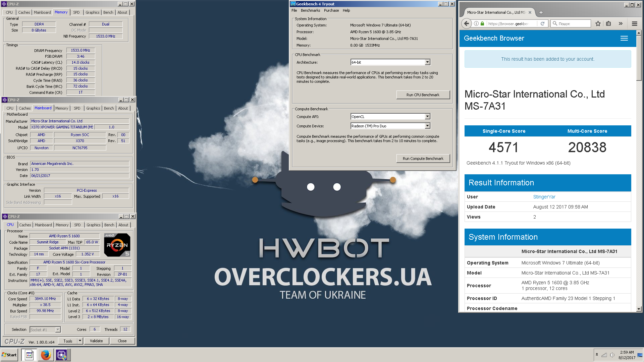Open the StingerYar user link
This screenshot has height=362, width=644.
[x=544, y=197]
